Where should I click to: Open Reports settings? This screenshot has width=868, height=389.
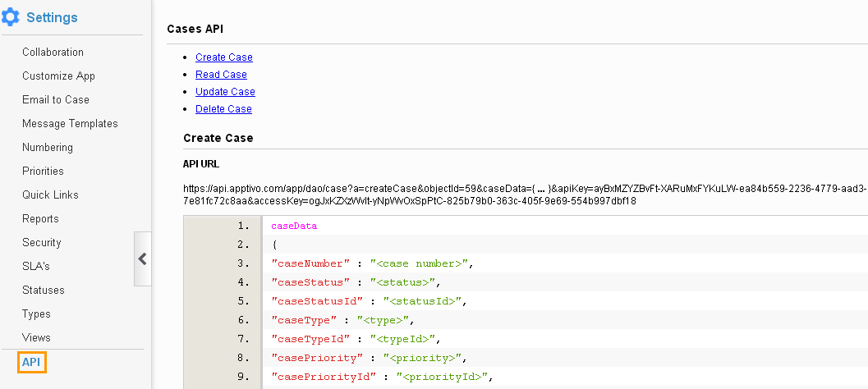40,218
